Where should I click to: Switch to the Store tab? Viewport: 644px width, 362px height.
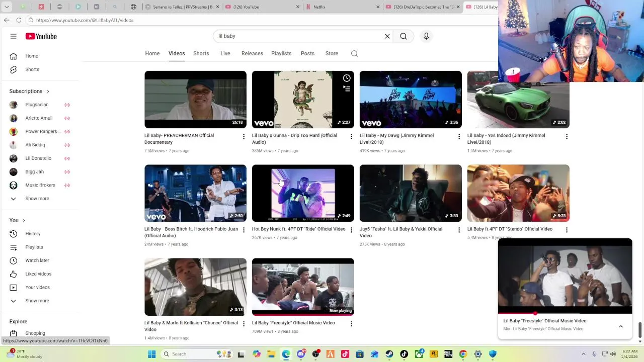(332, 54)
